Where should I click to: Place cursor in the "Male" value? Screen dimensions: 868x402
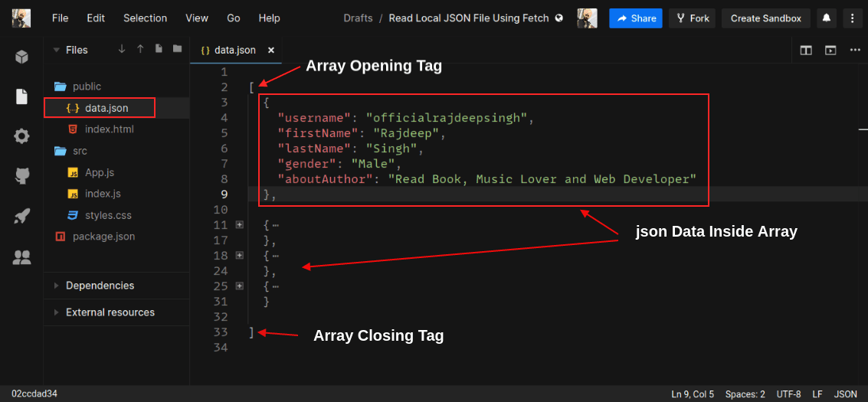tap(374, 164)
